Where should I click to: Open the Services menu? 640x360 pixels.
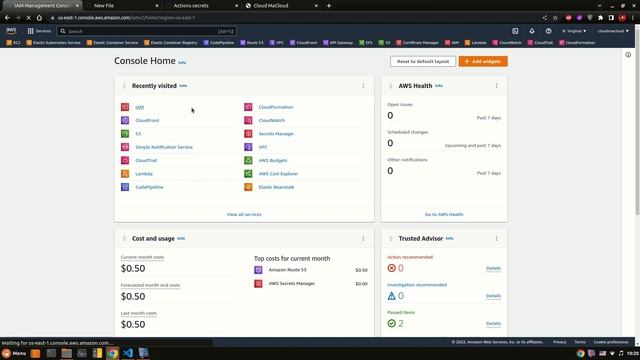pyautogui.click(x=39, y=31)
